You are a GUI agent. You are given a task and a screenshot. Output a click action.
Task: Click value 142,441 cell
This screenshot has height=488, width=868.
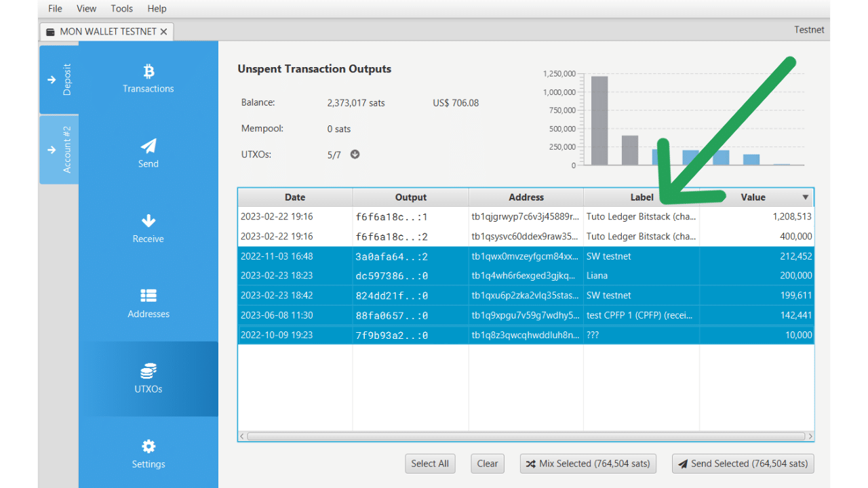pyautogui.click(x=757, y=315)
